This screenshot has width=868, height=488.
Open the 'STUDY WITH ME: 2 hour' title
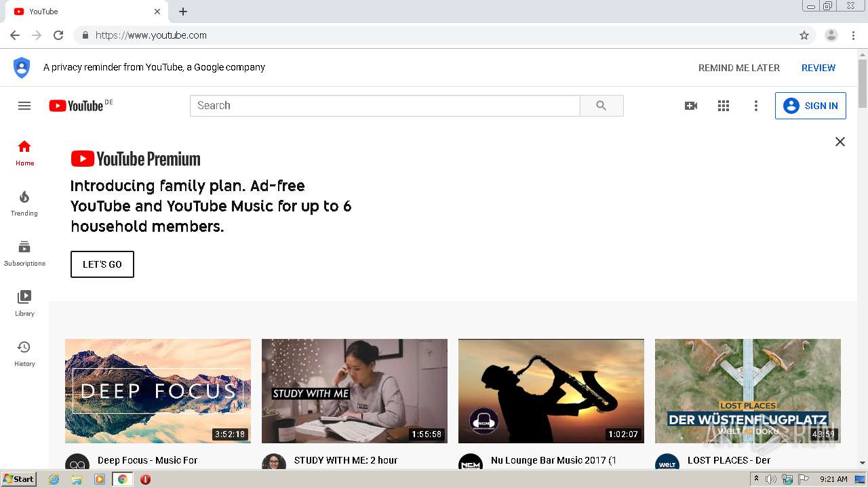tap(346, 460)
